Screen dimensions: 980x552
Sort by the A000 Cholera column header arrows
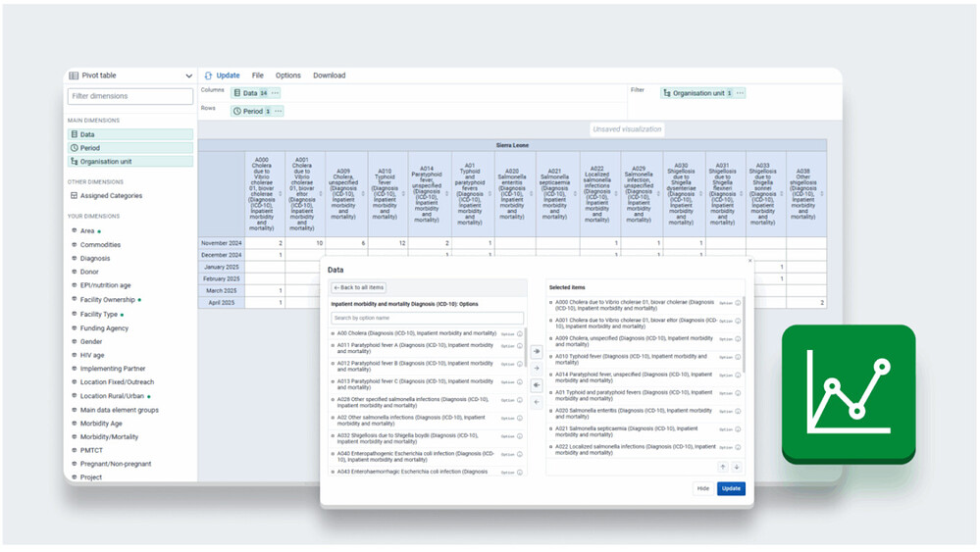[281, 195]
